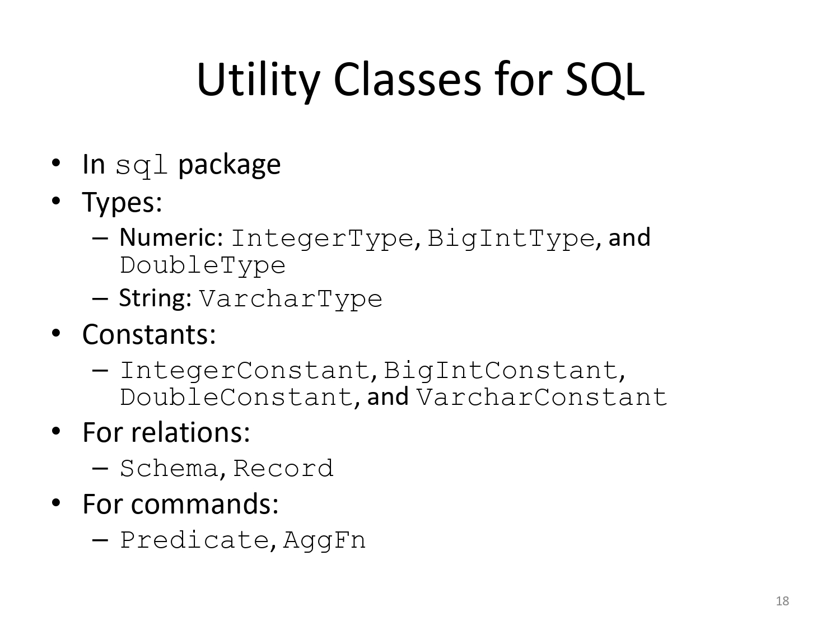Click the "Predicate" code word

194,540
